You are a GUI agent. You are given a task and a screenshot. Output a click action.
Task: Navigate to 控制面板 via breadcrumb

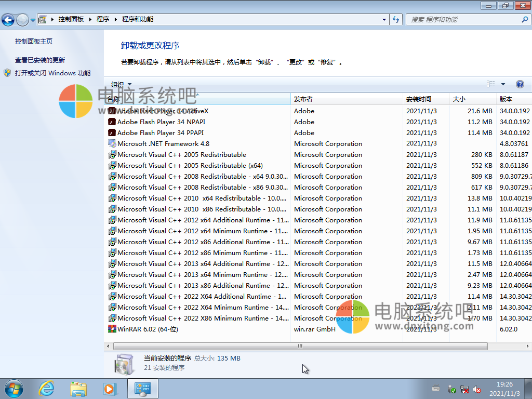[70, 19]
